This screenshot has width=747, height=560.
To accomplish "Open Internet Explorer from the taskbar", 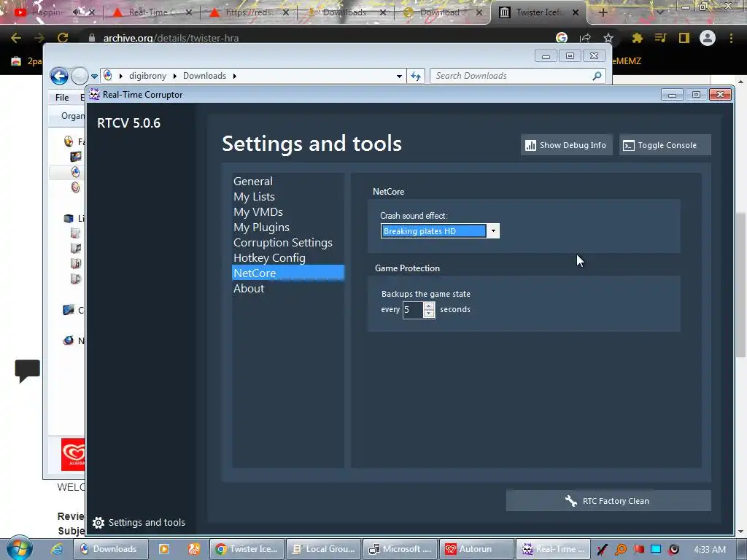I will (x=57, y=549).
